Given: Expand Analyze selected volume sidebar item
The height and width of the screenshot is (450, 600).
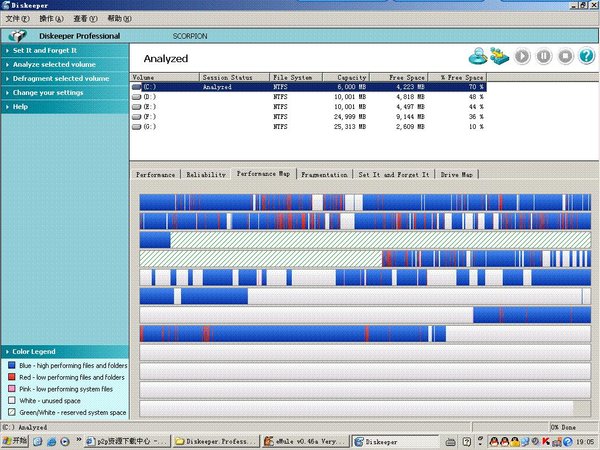Looking at the screenshot, I should coord(65,64).
